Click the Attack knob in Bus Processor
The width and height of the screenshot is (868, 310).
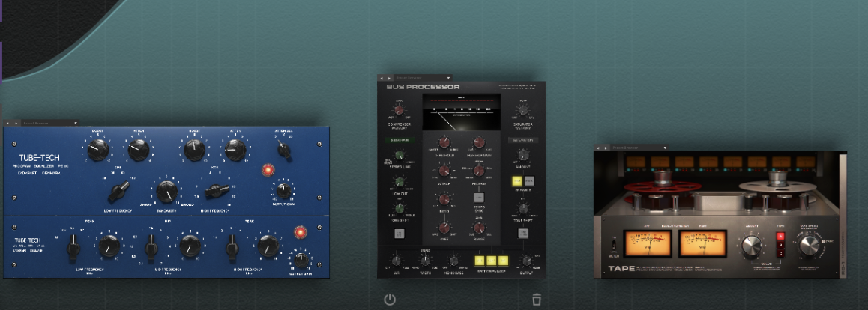click(444, 171)
